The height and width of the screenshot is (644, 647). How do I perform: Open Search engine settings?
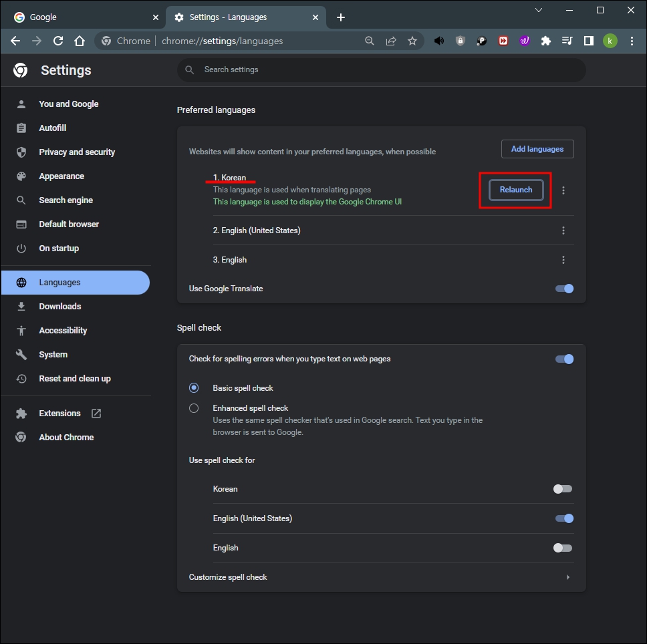click(x=66, y=200)
